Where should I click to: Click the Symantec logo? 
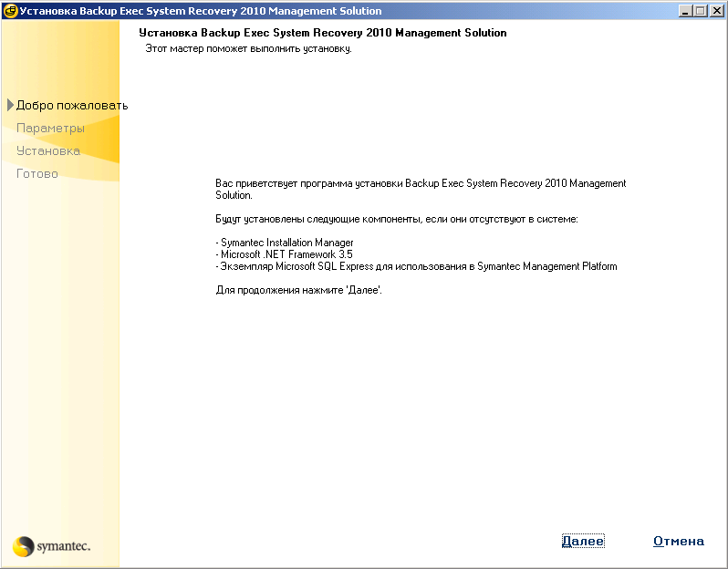pyautogui.click(x=51, y=546)
